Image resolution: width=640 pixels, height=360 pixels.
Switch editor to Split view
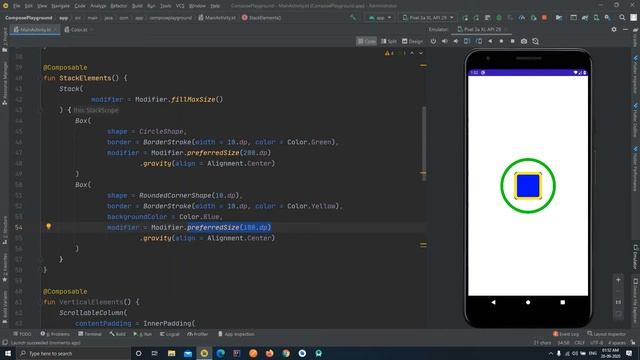tap(389, 41)
